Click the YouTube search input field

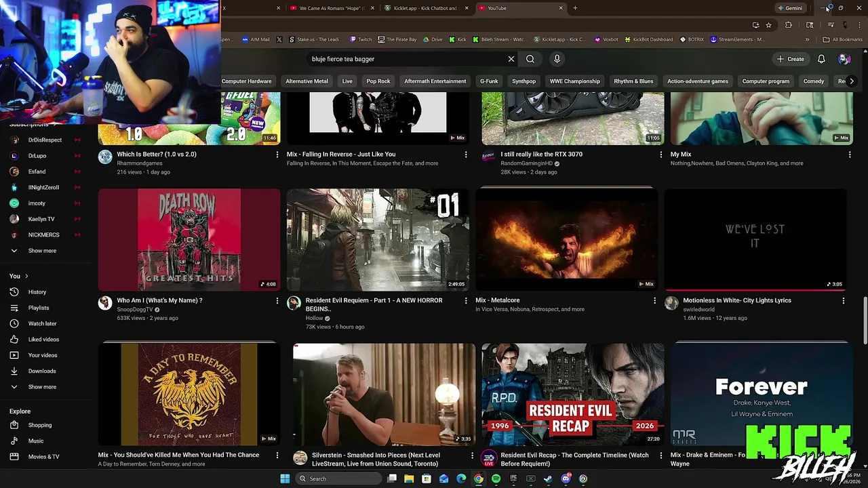(407, 59)
